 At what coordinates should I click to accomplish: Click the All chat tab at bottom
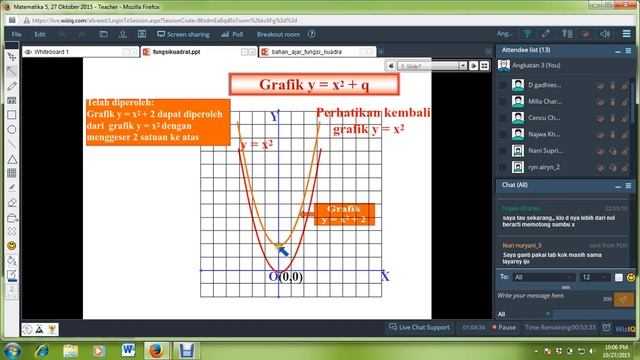(524, 314)
